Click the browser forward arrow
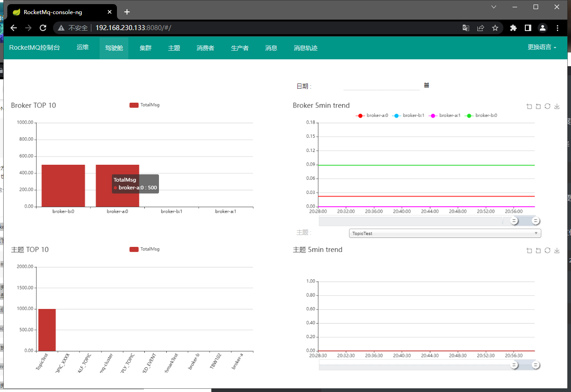 [x=28, y=28]
